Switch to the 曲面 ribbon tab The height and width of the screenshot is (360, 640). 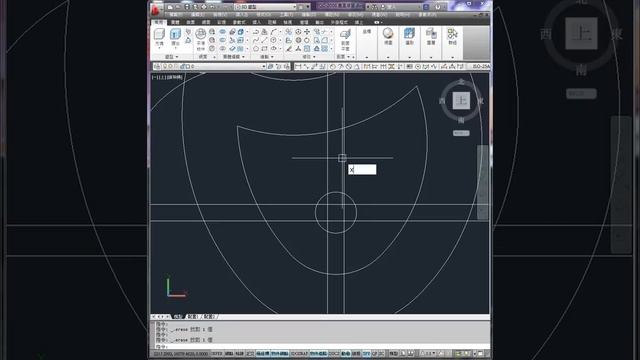coord(191,22)
